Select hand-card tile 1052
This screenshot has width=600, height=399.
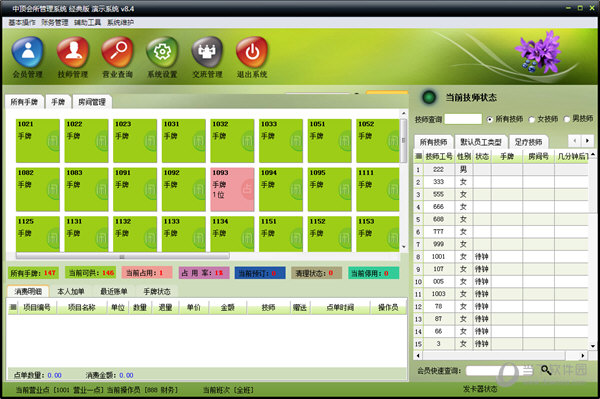click(378, 141)
